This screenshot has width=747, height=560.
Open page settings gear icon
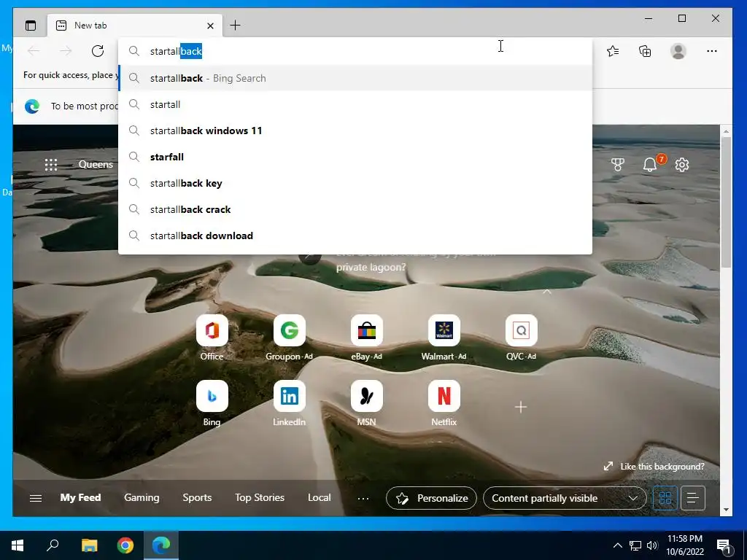click(x=682, y=165)
